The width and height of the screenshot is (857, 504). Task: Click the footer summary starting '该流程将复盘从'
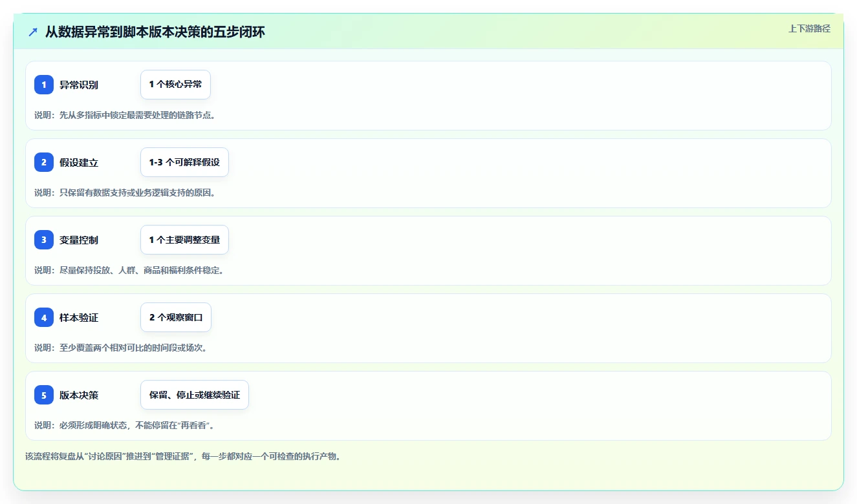[x=183, y=456]
